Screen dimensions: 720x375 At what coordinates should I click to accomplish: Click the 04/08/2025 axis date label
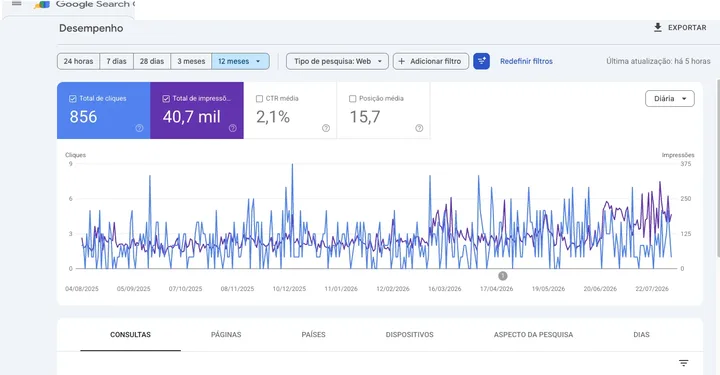coord(82,289)
